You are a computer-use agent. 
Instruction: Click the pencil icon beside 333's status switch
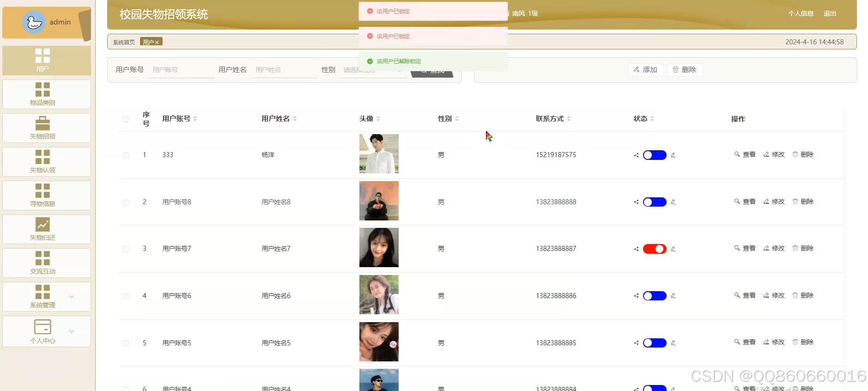673,155
